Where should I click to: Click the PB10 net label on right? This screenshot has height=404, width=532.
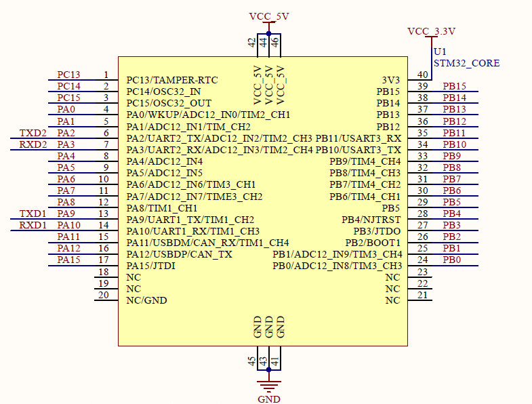[454, 144]
